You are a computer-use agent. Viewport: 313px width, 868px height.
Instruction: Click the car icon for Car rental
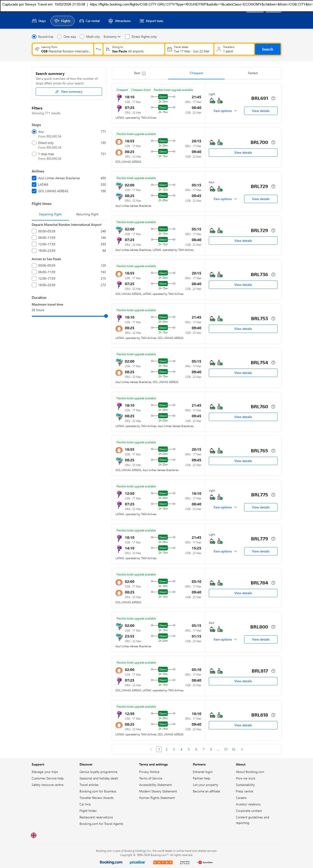pyautogui.click(x=82, y=21)
